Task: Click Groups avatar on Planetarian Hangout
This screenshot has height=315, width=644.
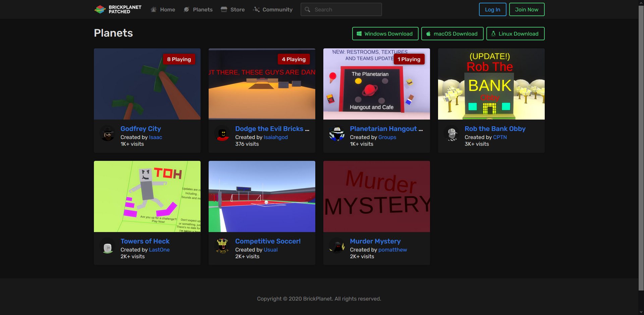Action: (x=337, y=133)
